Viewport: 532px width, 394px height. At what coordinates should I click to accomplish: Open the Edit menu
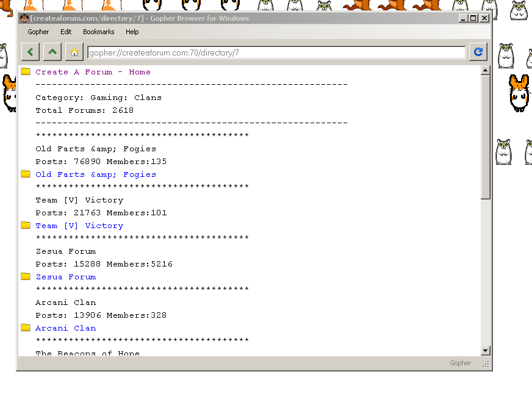66,32
